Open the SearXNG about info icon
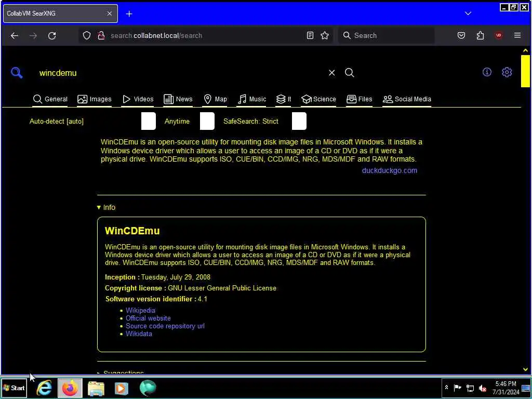Screen dimensions: 532x399 pos(487,72)
